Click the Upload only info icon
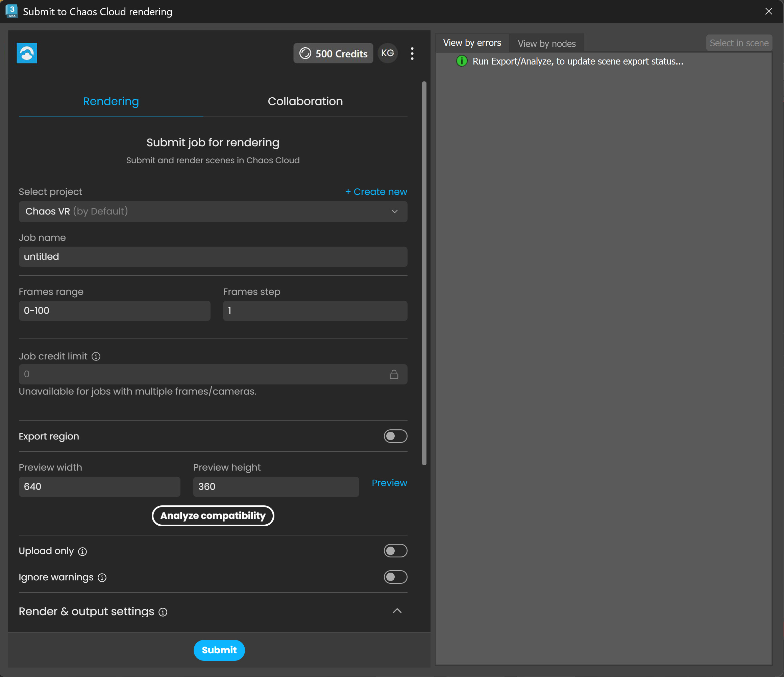This screenshot has width=784, height=677. pos(82,551)
